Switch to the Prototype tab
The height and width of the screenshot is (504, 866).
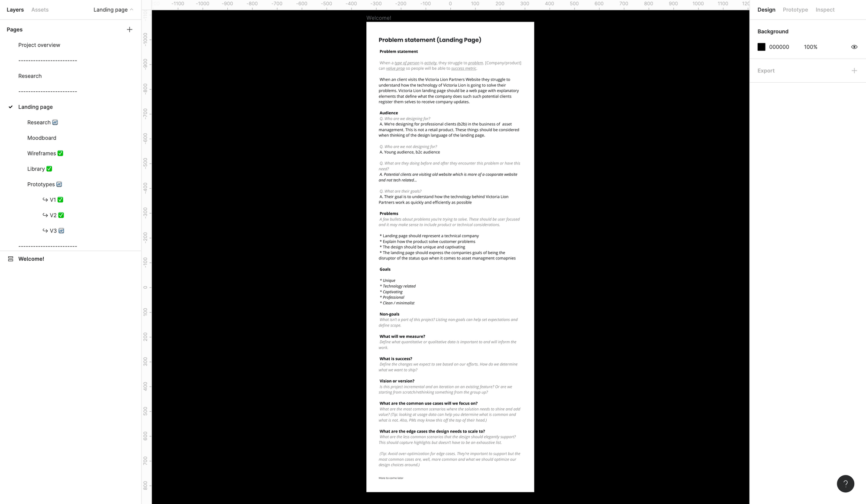pyautogui.click(x=795, y=10)
